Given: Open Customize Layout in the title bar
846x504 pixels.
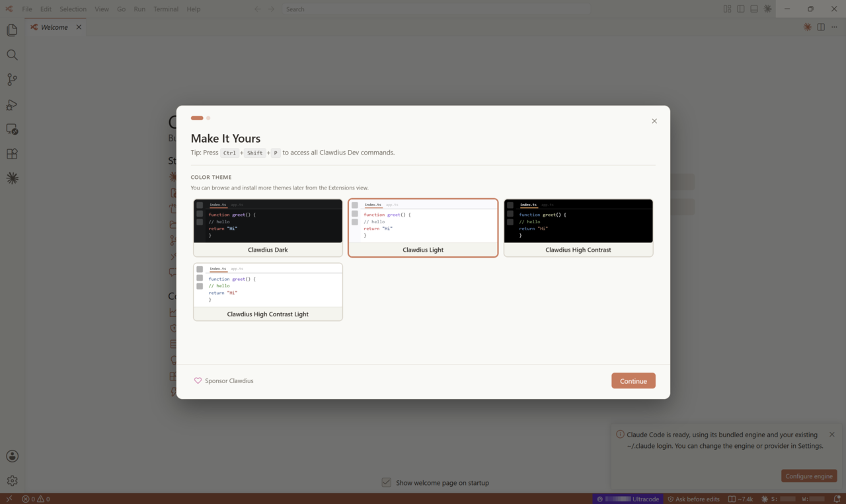Looking at the screenshot, I should [727, 9].
